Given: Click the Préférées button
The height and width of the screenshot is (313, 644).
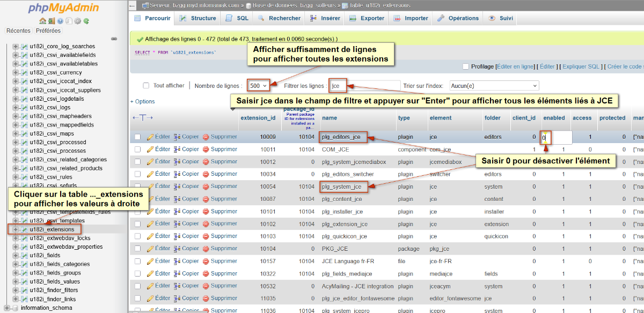Looking at the screenshot, I should point(49,31).
